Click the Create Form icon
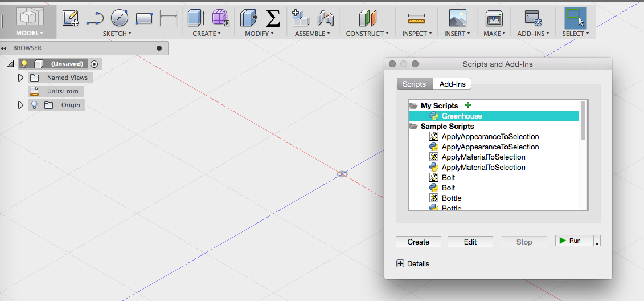This screenshot has width=644, height=301. 220,18
